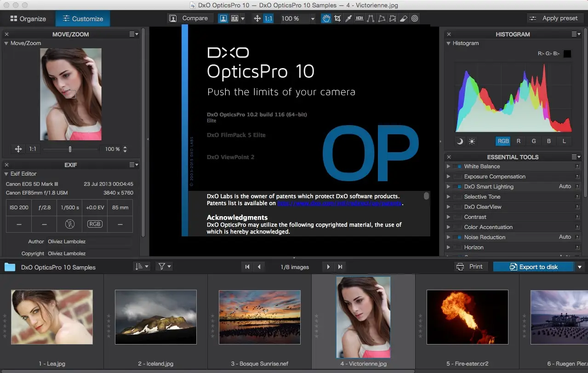Collapse the Exif Editor section

click(6, 174)
